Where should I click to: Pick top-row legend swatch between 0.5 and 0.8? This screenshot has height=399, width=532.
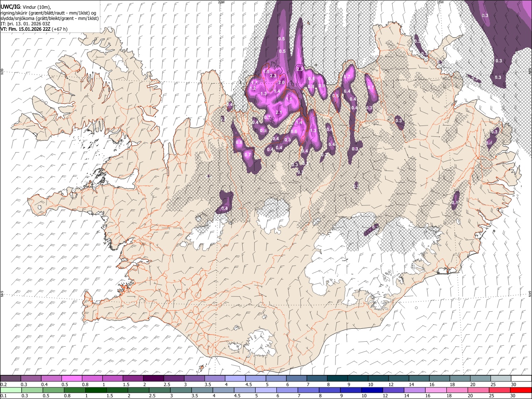(71, 378)
